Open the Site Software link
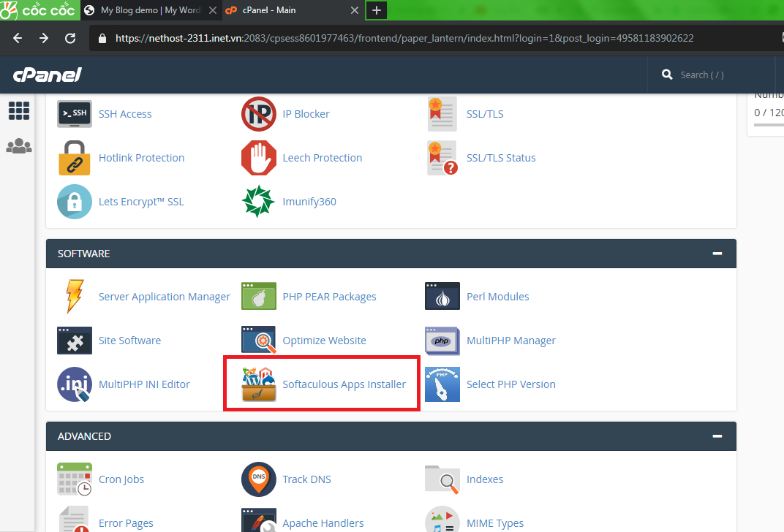 (x=130, y=341)
